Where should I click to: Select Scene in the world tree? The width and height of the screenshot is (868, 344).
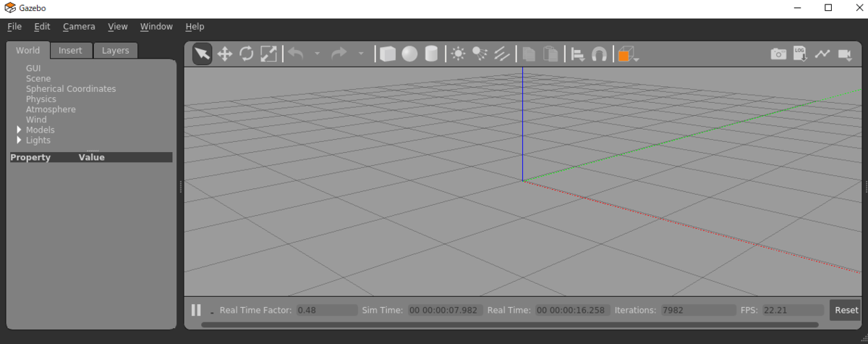click(x=38, y=78)
